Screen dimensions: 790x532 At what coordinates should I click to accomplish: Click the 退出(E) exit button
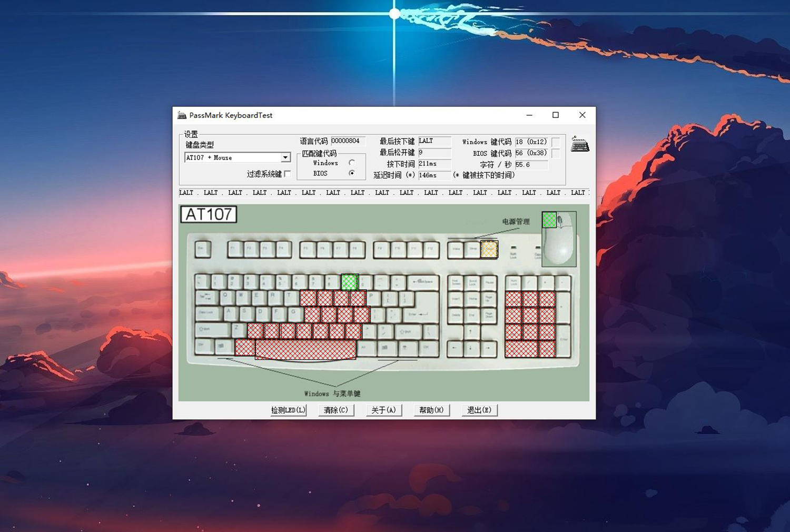pos(479,410)
